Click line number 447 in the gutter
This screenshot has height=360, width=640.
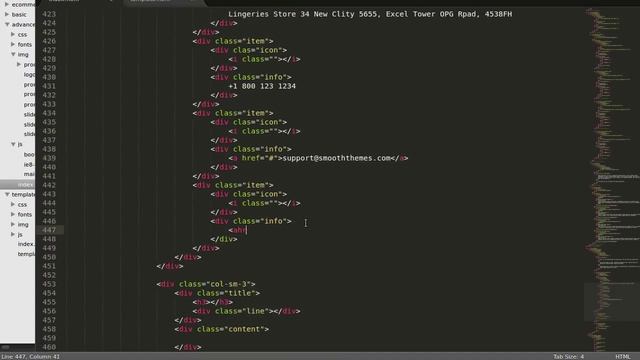click(x=49, y=230)
